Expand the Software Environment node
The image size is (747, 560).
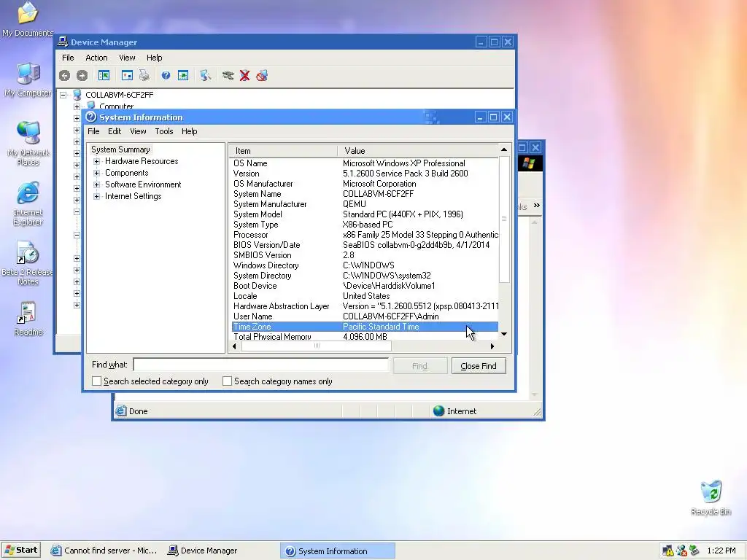[97, 184]
